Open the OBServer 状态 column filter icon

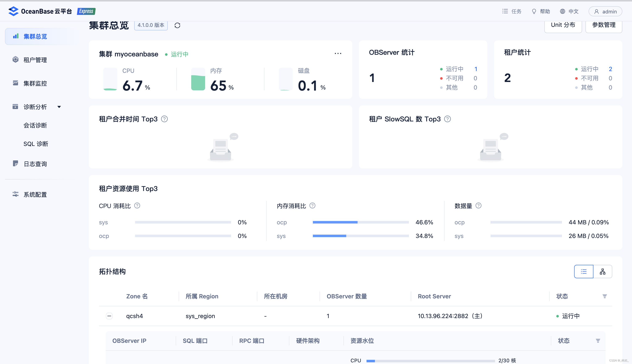[598, 341]
